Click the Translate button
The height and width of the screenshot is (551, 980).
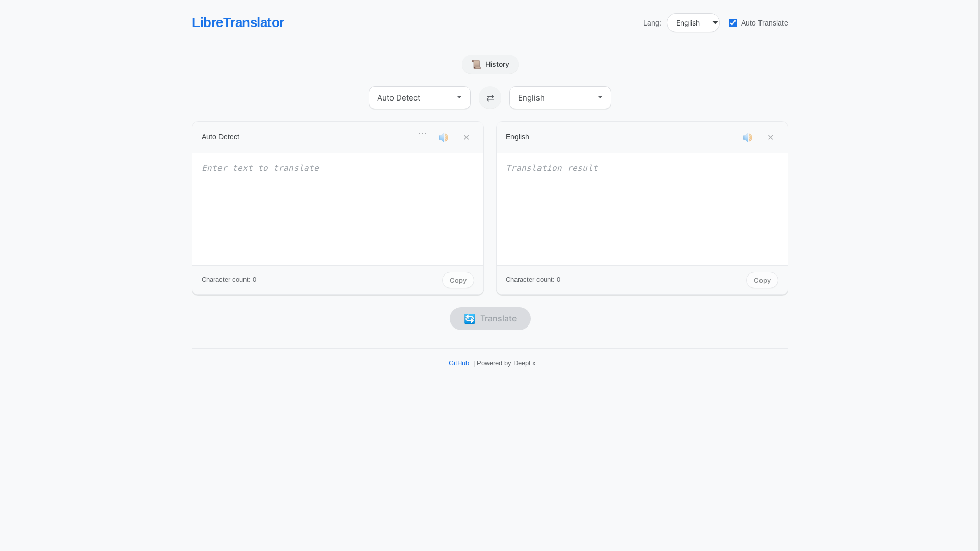490,319
